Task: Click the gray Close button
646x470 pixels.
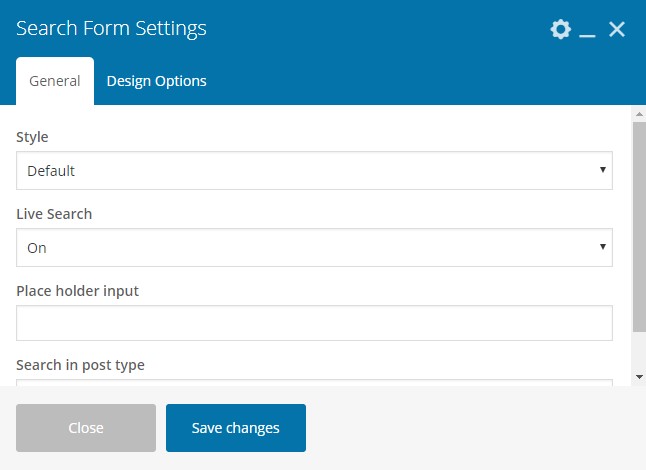Action: [x=86, y=428]
